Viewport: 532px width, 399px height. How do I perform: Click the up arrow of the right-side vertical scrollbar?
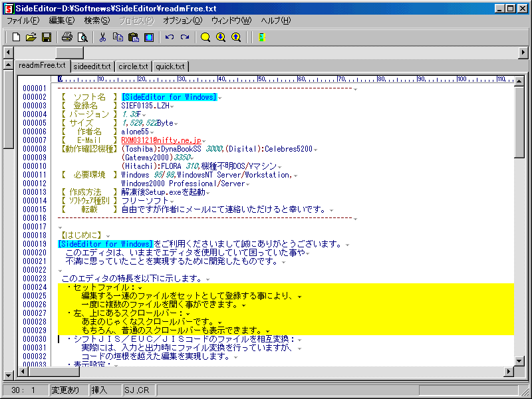click(x=519, y=81)
